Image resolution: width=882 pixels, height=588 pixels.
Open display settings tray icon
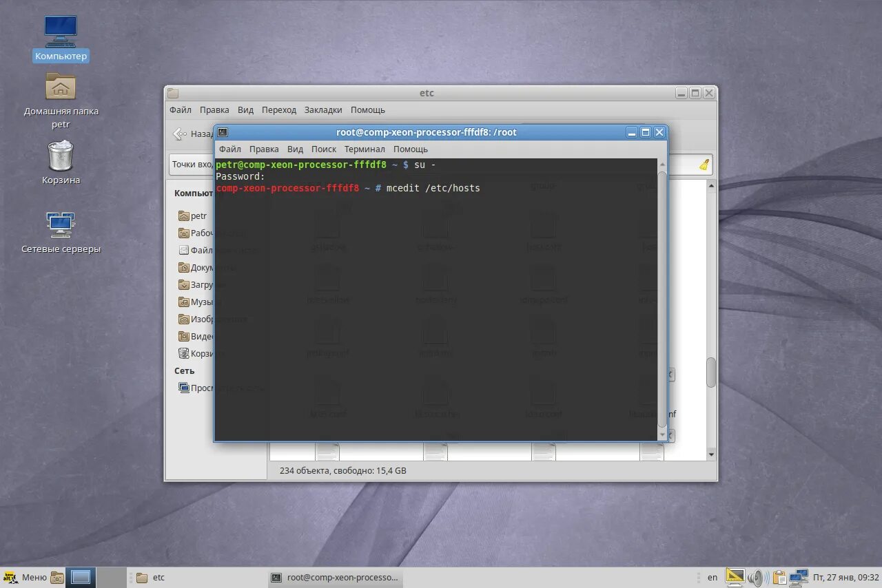tap(735, 577)
